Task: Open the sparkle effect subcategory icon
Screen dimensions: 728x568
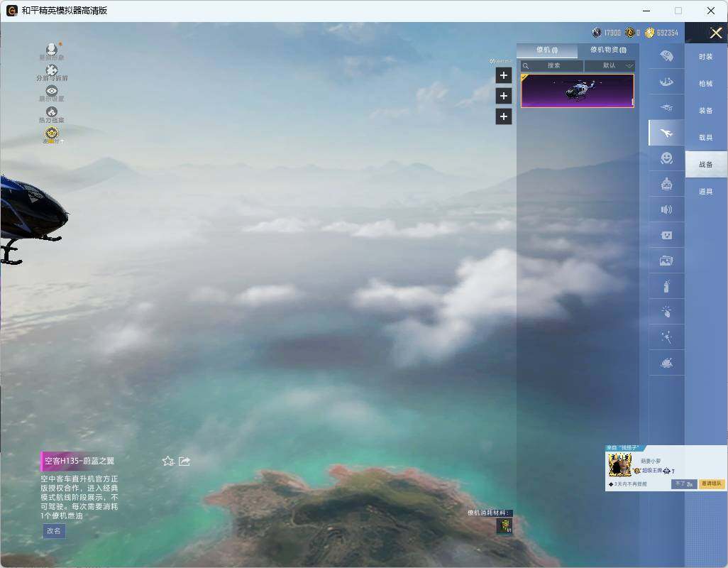Action: click(x=666, y=337)
